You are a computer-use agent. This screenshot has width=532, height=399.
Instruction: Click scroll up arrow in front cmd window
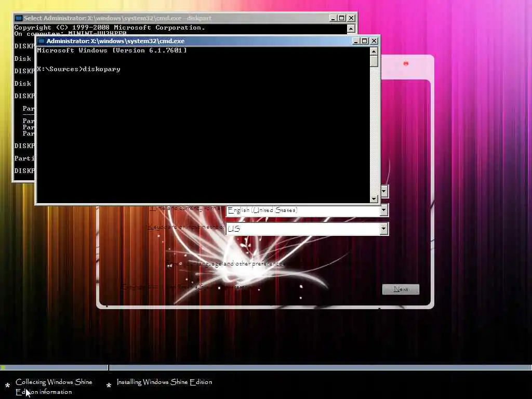coord(374,51)
